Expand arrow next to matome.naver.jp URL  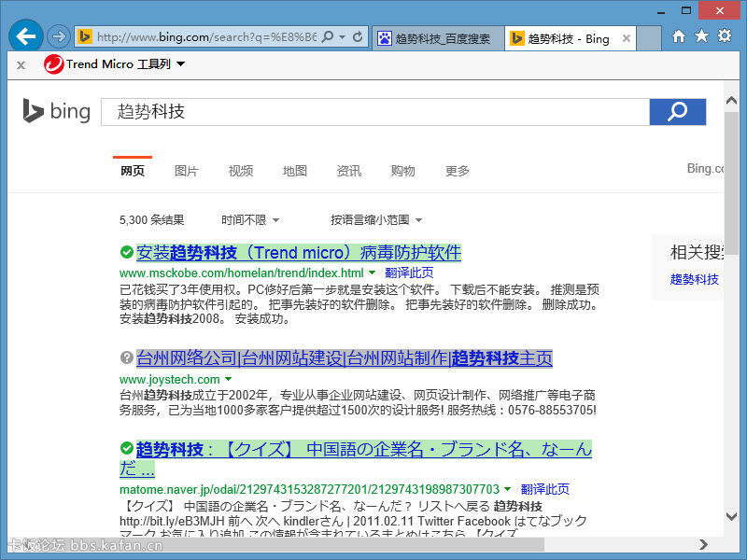coord(507,489)
